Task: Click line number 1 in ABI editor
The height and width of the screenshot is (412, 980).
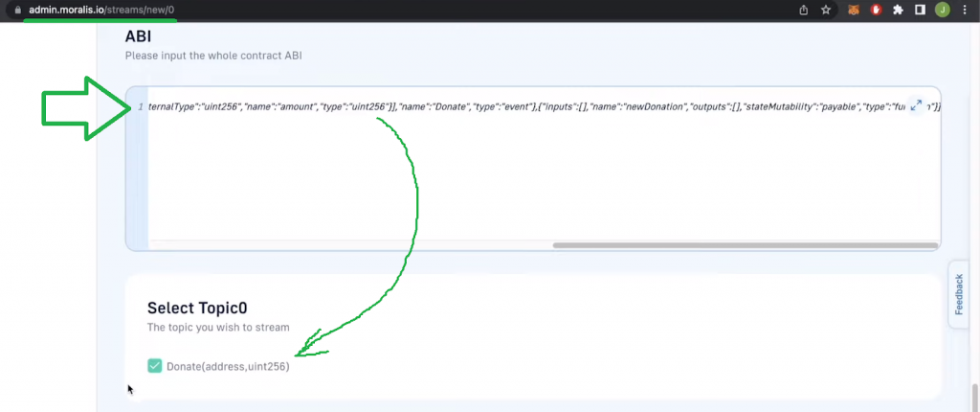Action: [x=141, y=106]
